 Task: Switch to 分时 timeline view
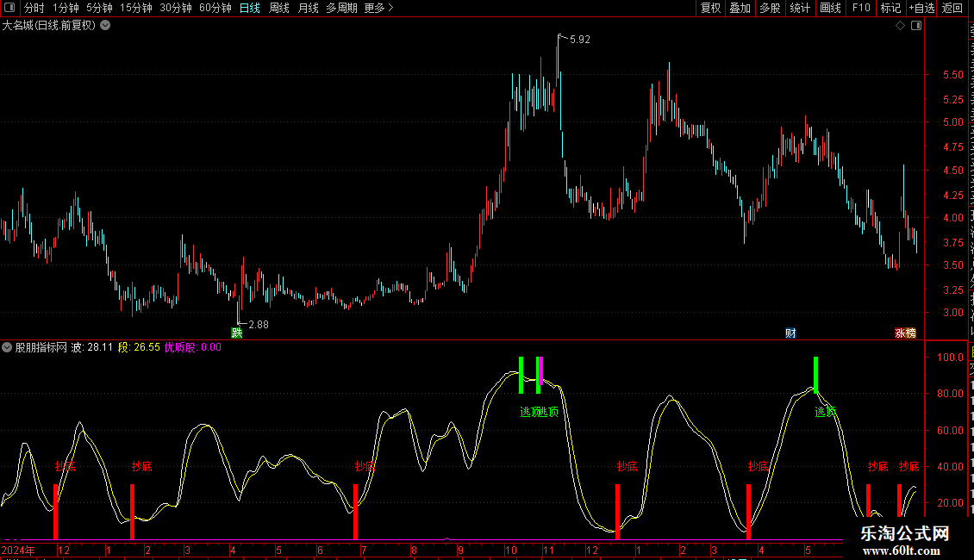(34, 8)
